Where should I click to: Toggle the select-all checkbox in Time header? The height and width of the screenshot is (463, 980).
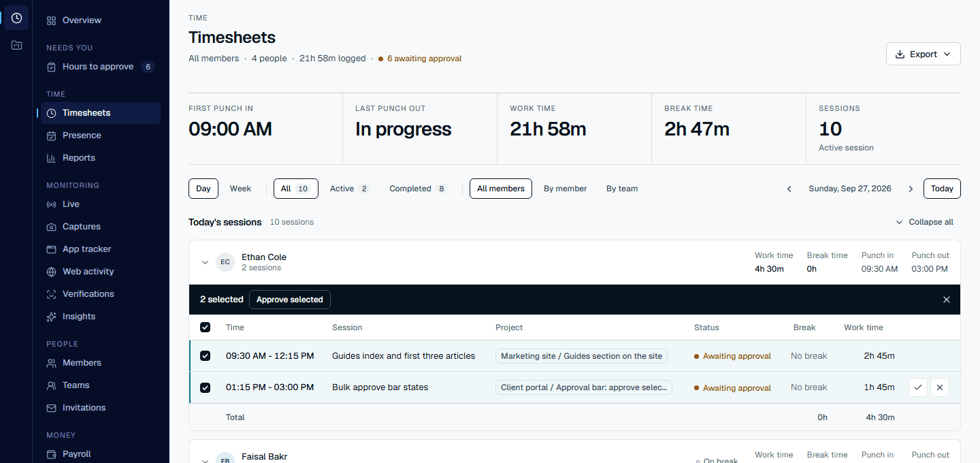[205, 328]
